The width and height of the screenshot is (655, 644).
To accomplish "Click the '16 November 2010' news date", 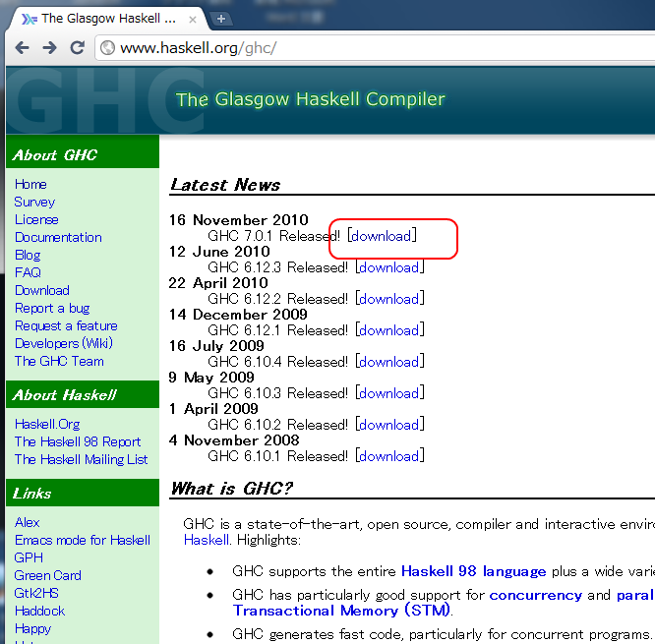I will pos(239,220).
